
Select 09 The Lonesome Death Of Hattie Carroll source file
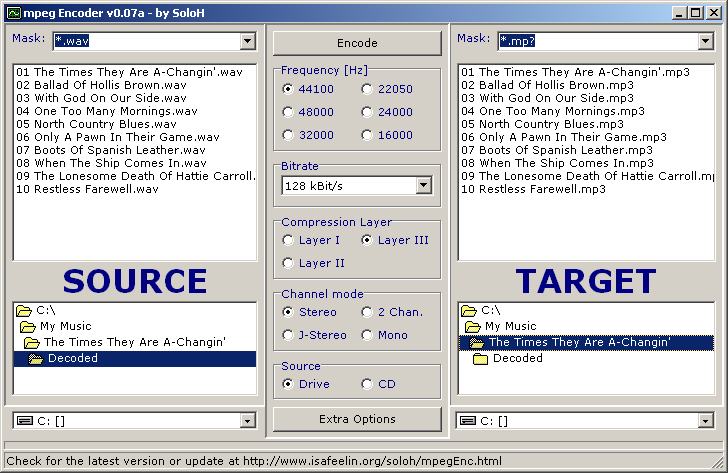pyautogui.click(x=136, y=176)
